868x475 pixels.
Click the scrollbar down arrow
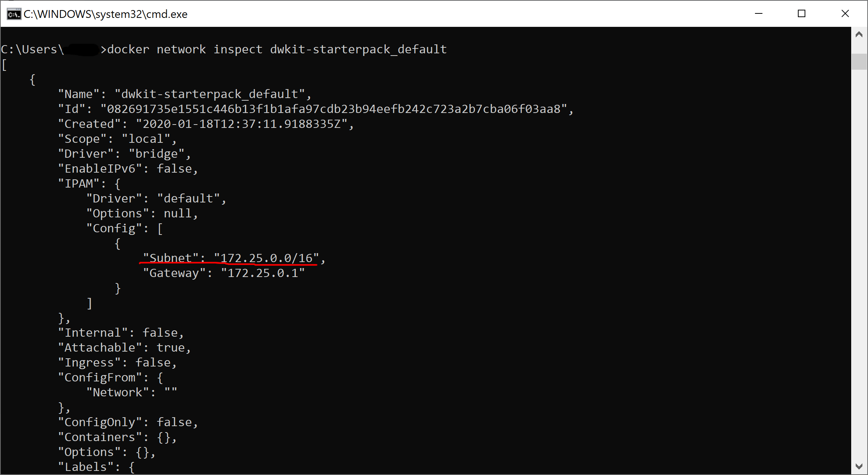click(859, 466)
